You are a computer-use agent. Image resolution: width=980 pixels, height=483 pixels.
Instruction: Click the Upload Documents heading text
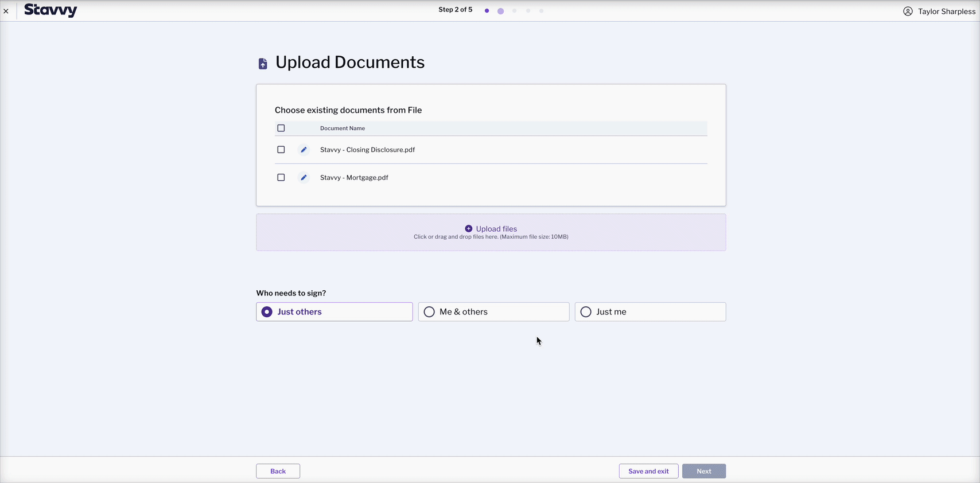pyautogui.click(x=350, y=62)
